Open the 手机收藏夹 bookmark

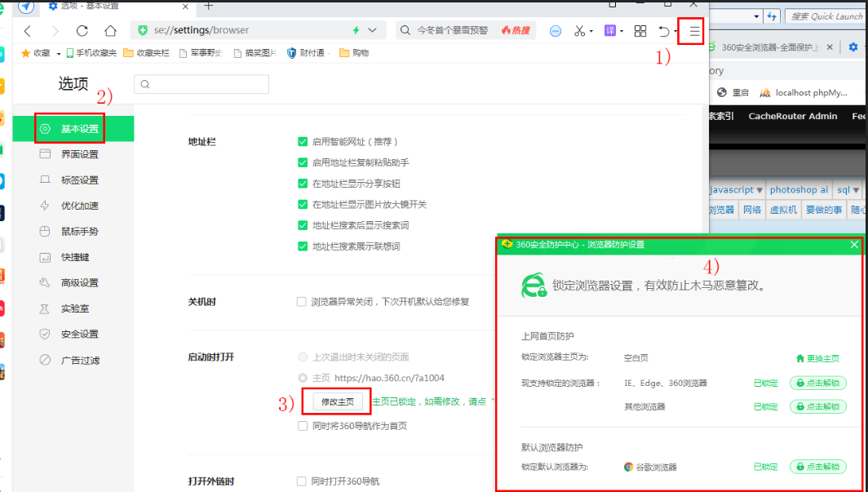point(91,53)
